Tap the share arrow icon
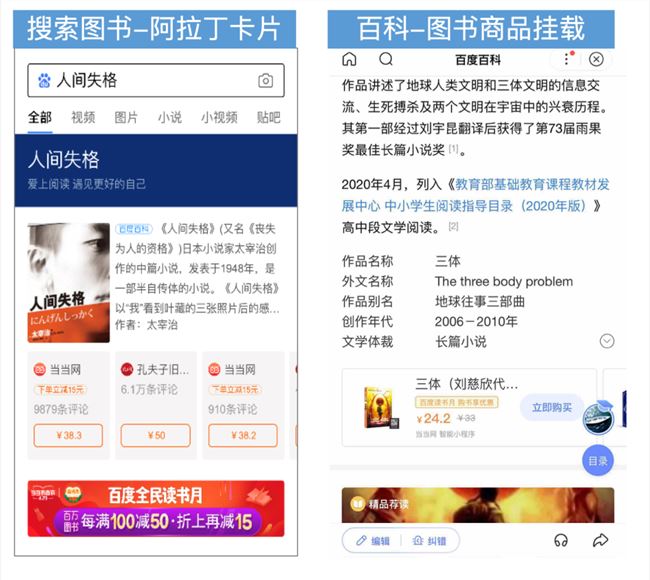 pos(600,540)
